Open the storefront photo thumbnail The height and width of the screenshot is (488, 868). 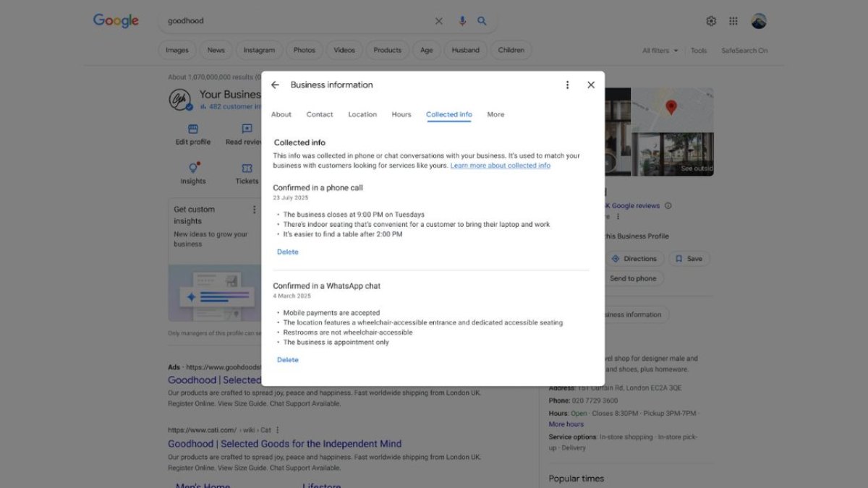point(672,154)
